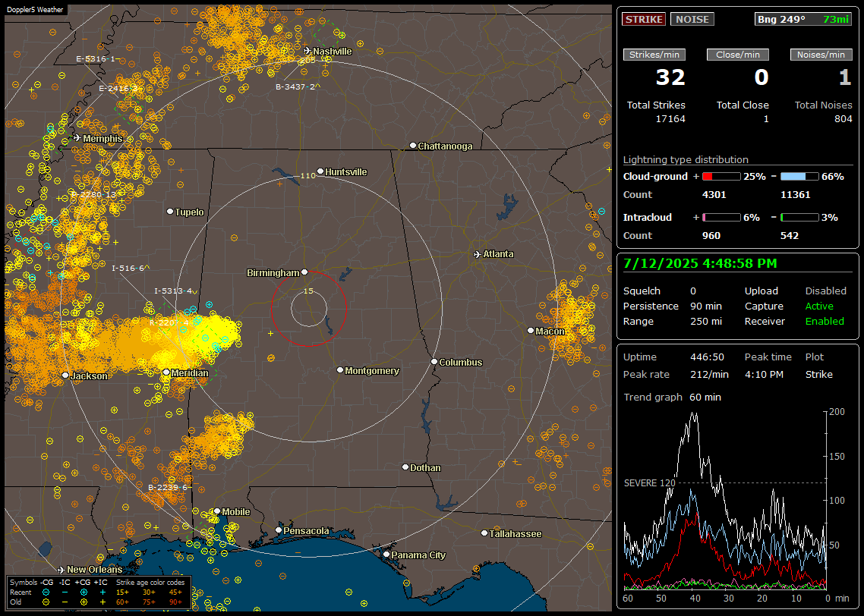Click the Upload status Disabled
The height and width of the screenshot is (616, 864).
[825, 291]
